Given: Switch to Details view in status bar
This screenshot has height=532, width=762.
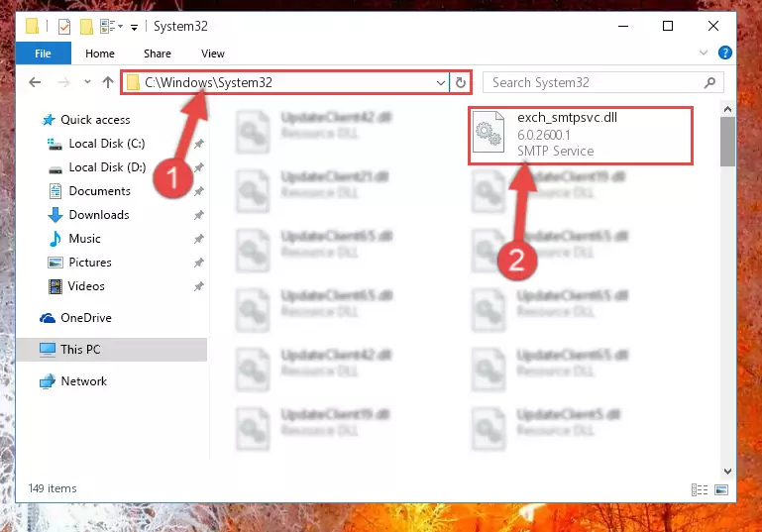Looking at the screenshot, I should pyautogui.click(x=700, y=489).
